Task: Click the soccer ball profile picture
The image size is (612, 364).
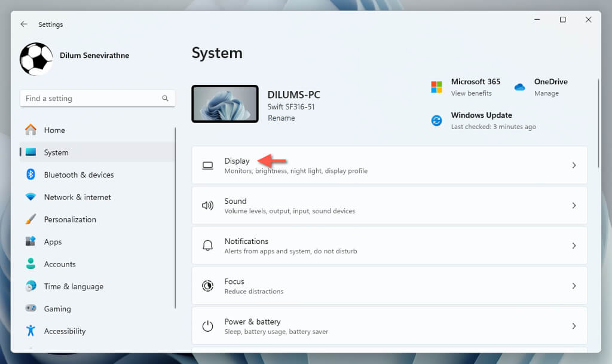Action: tap(36, 59)
